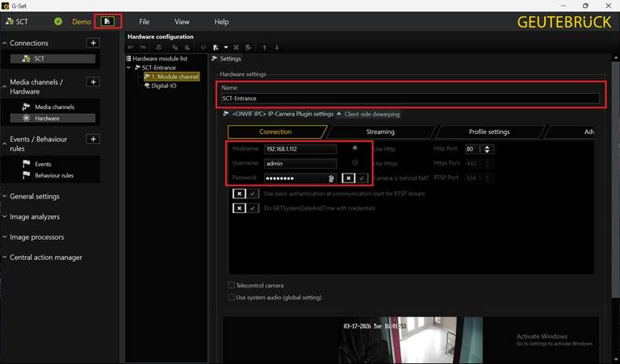Image resolution: width=620 pixels, height=364 pixels.
Task: Click the send setup icon next to Demo
Action: point(107,21)
